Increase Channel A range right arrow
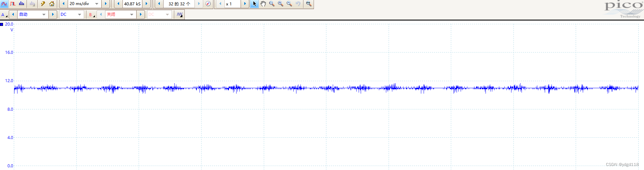 53,14
